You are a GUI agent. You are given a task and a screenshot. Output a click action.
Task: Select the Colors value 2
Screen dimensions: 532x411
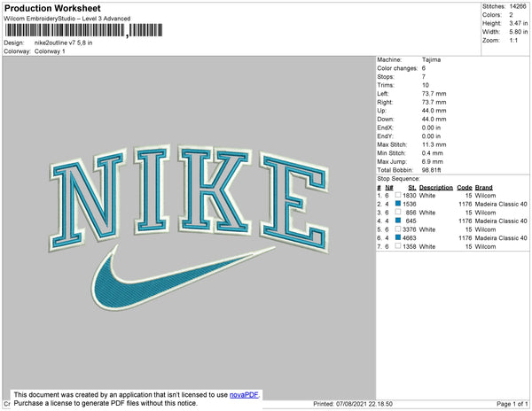[511, 15]
